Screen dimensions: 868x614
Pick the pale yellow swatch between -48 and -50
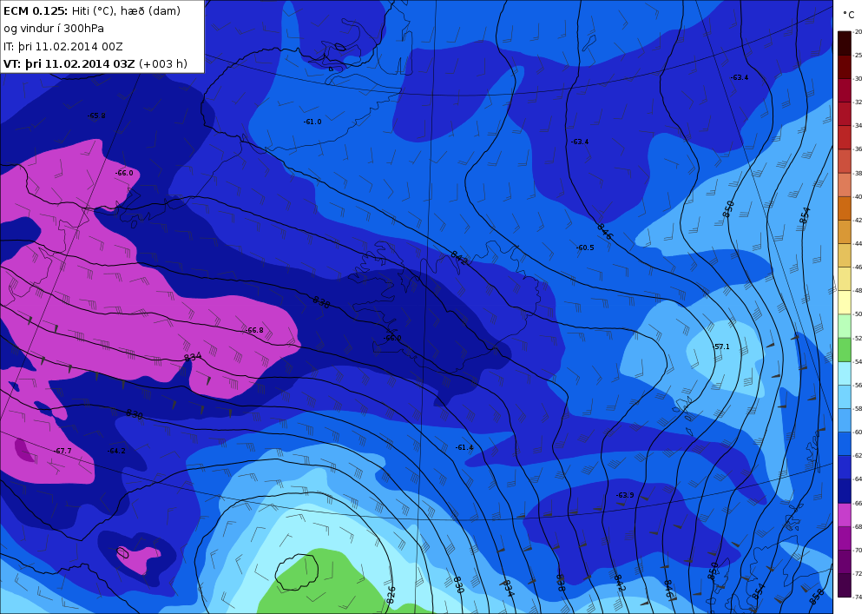click(x=845, y=302)
